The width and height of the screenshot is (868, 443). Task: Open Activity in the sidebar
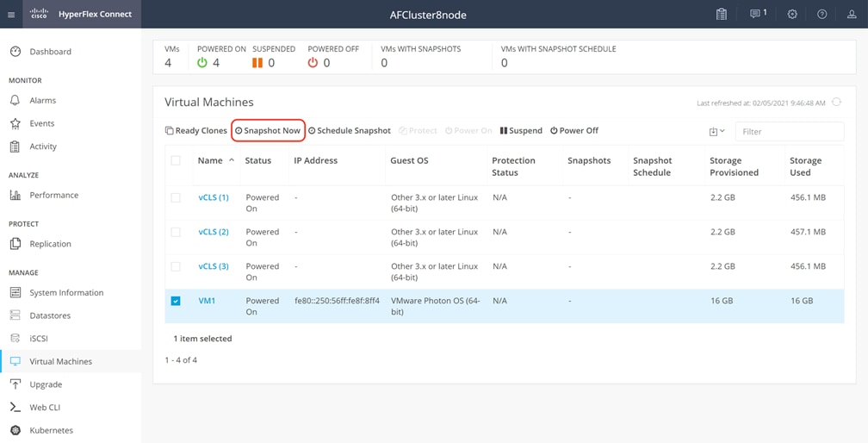(43, 147)
